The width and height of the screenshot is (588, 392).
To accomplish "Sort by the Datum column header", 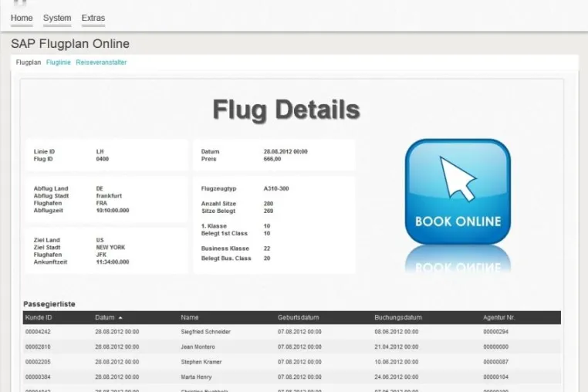I will point(105,317).
